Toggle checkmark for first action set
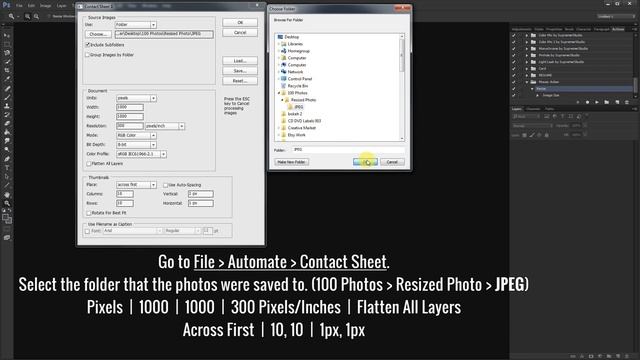Screen dimensions: 640x360 (514, 35)
